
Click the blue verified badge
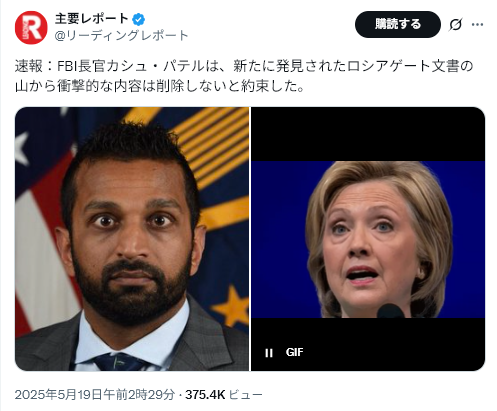(x=138, y=20)
